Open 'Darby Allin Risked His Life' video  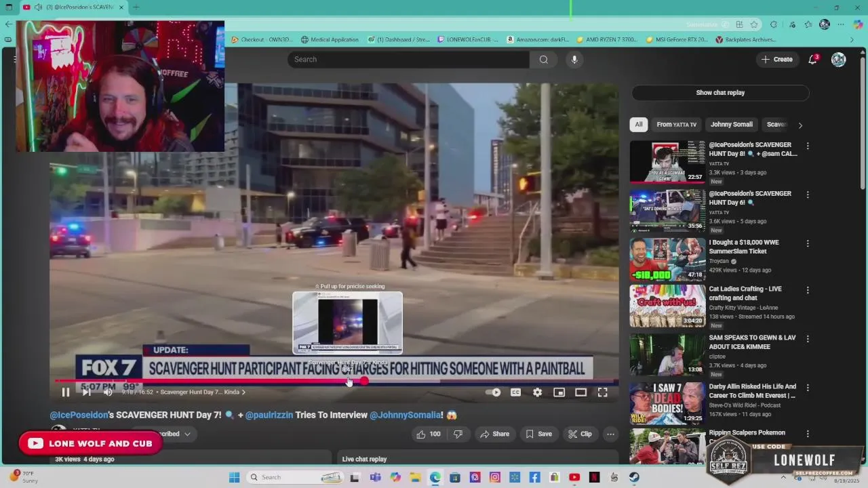pyautogui.click(x=667, y=403)
